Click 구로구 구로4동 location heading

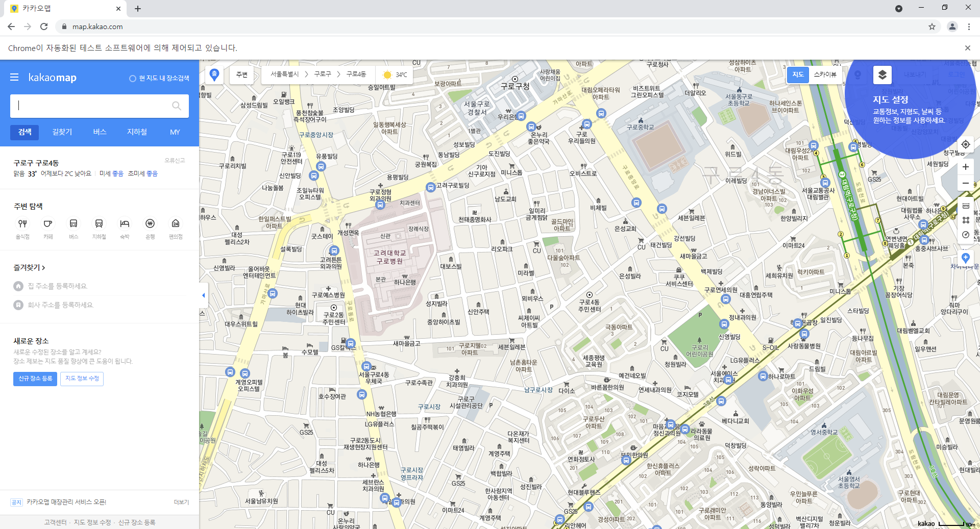tap(36, 163)
